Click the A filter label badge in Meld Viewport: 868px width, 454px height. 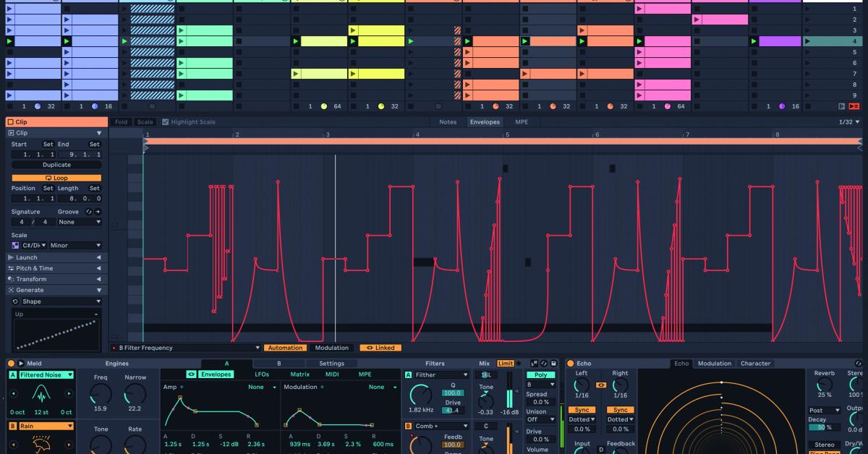408,375
